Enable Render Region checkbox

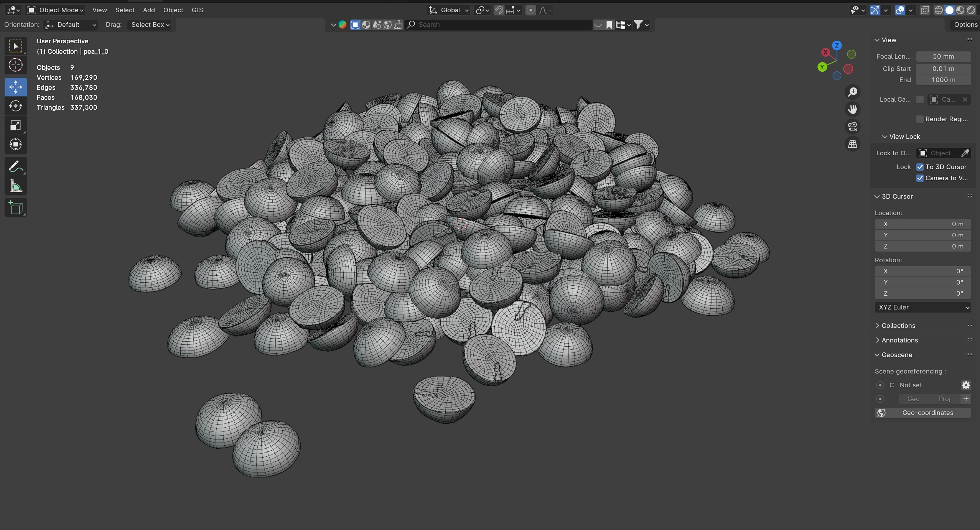(x=920, y=119)
